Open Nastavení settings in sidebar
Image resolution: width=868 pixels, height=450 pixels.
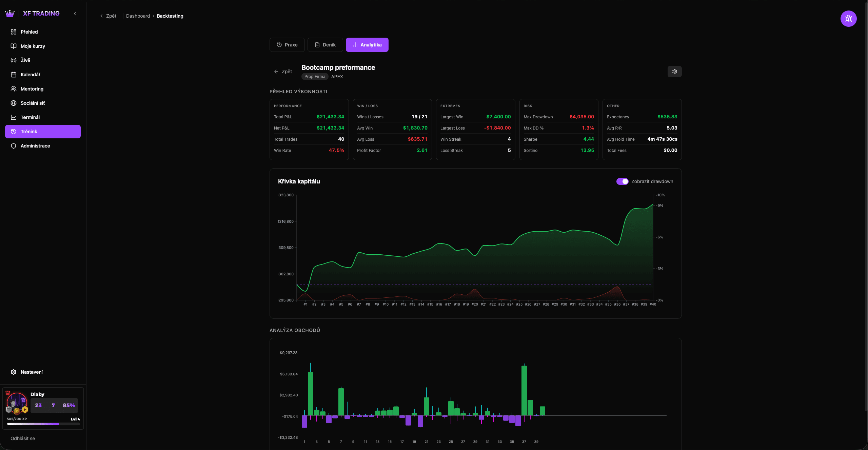tap(31, 372)
